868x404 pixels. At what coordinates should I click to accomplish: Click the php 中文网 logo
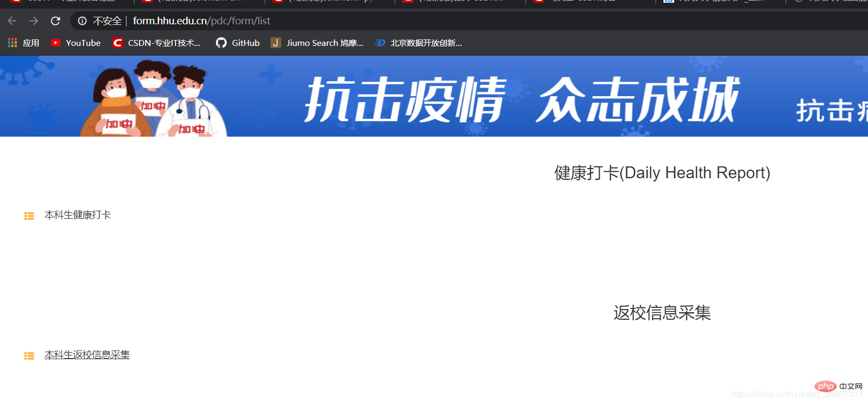tap(838, 386)
